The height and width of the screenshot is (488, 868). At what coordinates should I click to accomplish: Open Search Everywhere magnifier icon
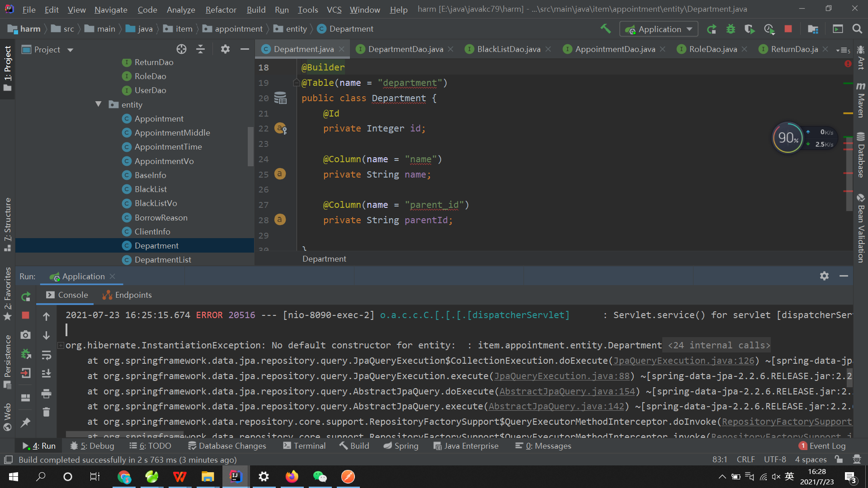[857, 29]
